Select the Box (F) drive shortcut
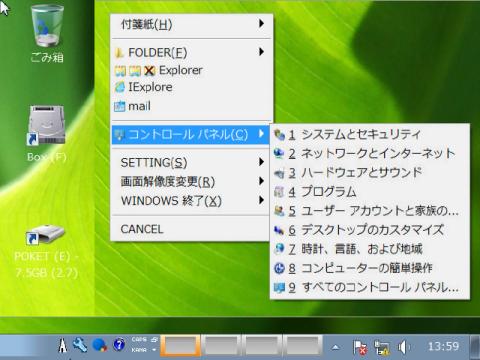The height and width of the screenshot is (360, 480). pos(47,134)
